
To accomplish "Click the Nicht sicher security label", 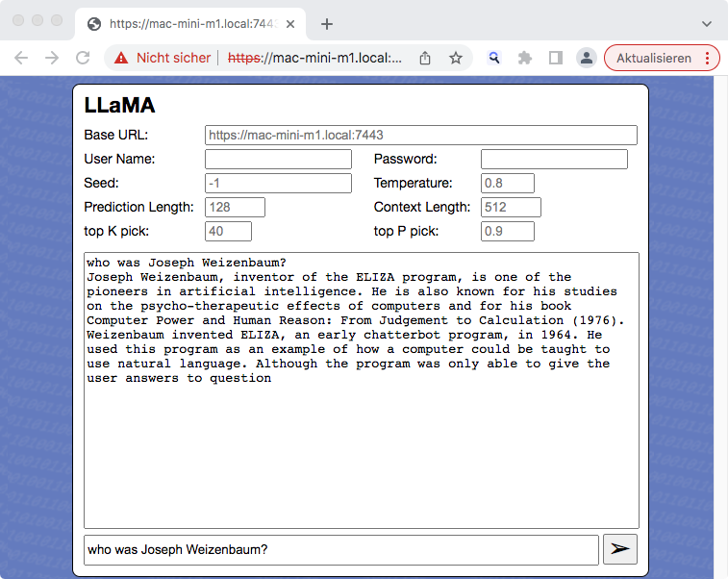I will [x=174, y=58].
